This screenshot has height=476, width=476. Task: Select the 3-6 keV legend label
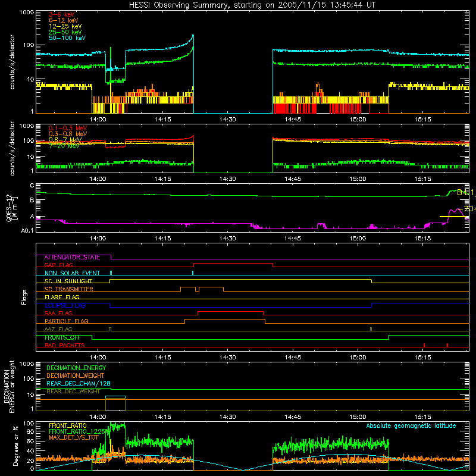click(x=62, y=14)
